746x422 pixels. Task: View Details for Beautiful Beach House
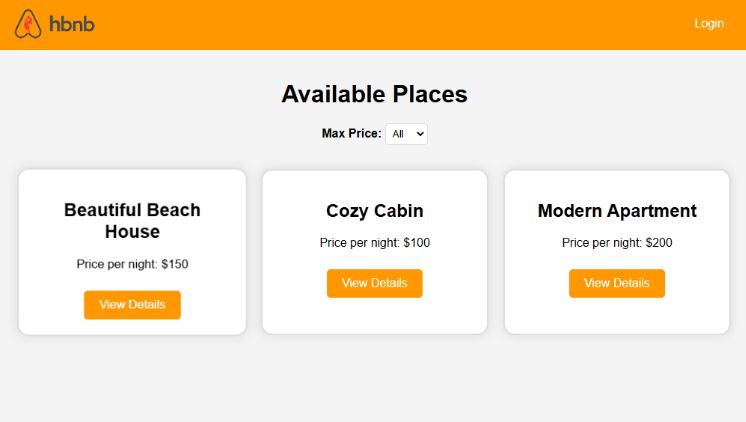(x=132, y=305)
